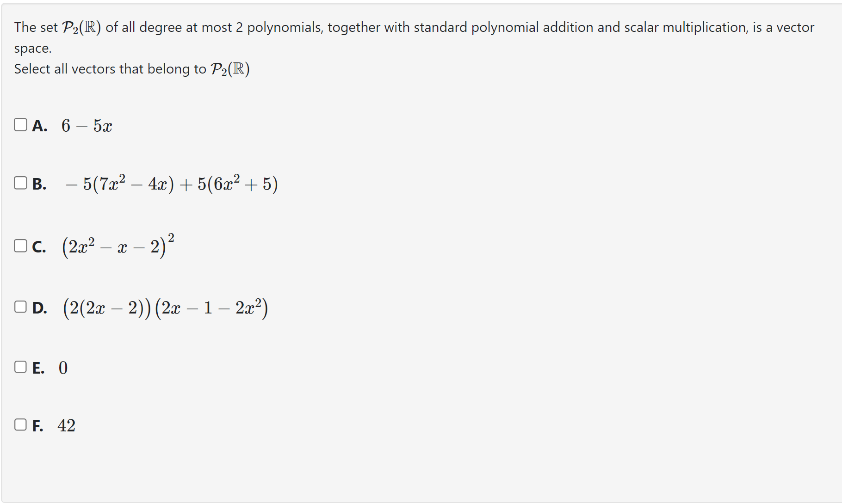Click the bold E answer label
The image size is (842, 504).
point(38,368)
